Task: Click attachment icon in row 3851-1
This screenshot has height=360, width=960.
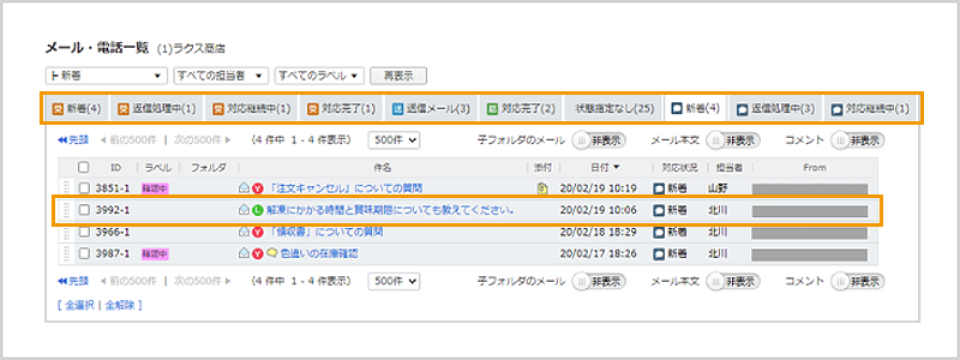Action: click(541, 188)
